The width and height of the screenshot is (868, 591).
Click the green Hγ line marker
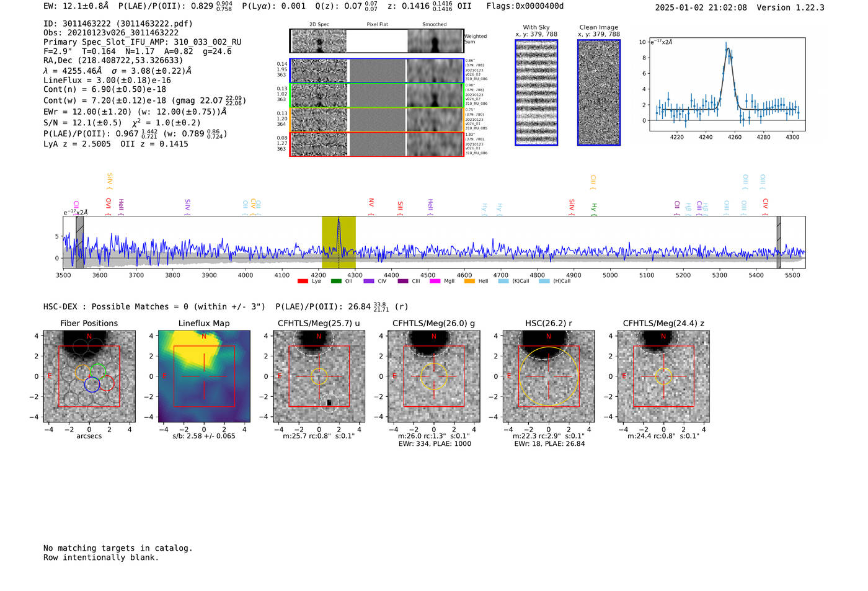tap(593, 208)
